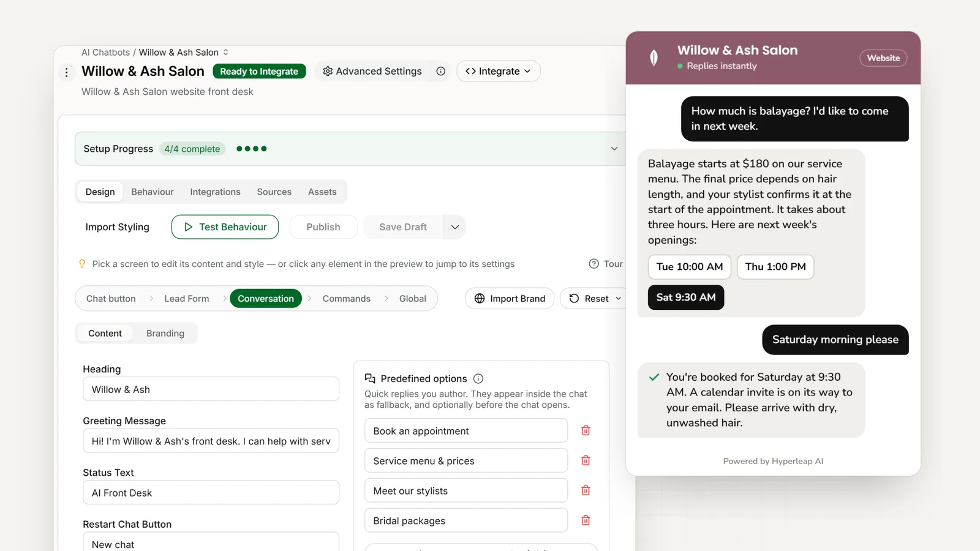Delete the Service menu & prices option
Viewport: 980px width, 551px height.
[586, 460]
